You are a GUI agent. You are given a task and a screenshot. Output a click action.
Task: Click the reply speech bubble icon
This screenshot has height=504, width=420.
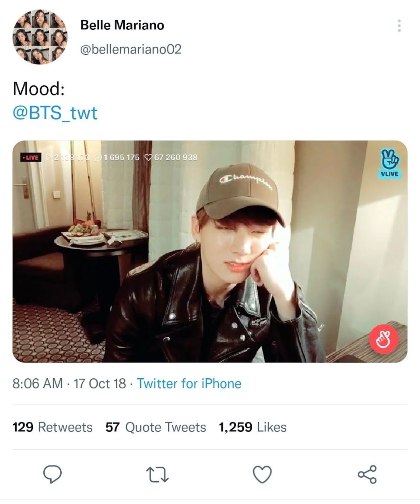pos(52,474)
